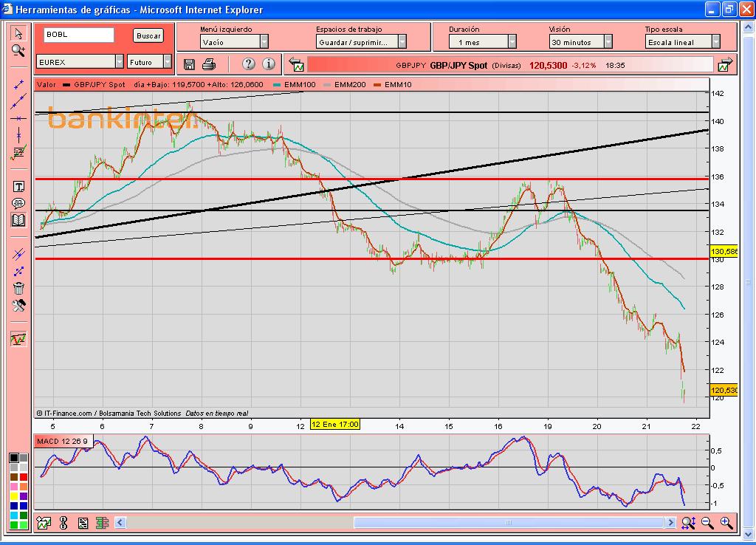This screenshot has height=545, width=756.
Task: Click the BOBL search input field
Action: point(79,35)
